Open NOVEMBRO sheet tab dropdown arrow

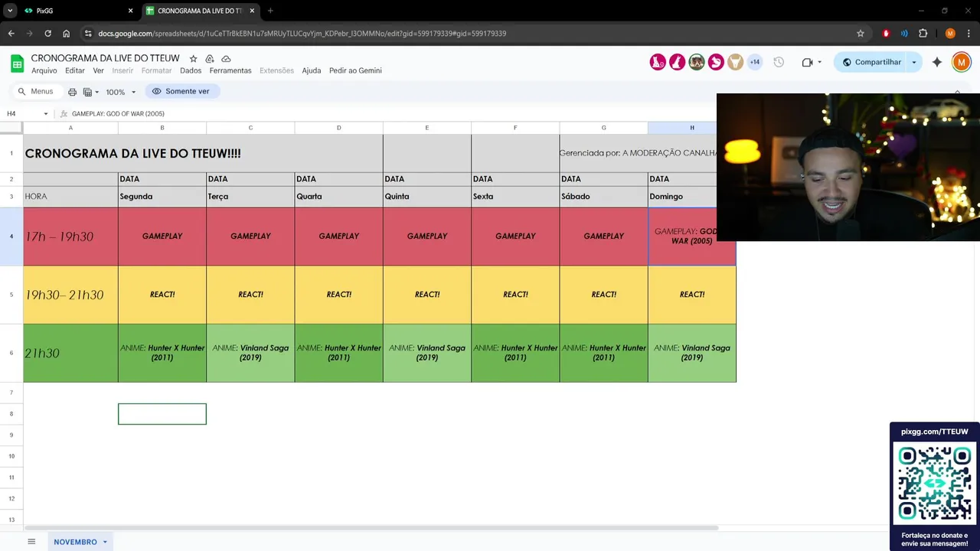[x=105, y=542]
